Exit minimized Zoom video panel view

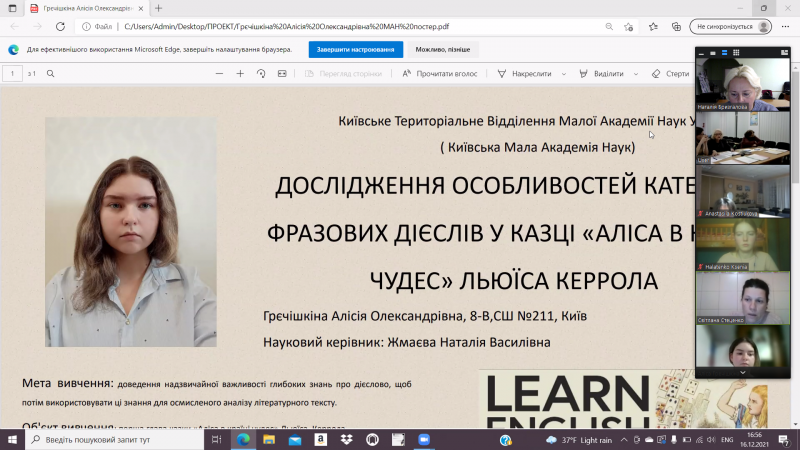pyautogui.click(x=784, y=53)
